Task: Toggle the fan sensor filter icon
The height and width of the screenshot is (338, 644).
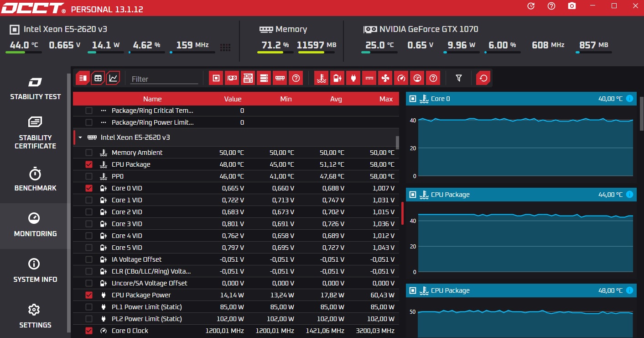Action: (385, 78)
